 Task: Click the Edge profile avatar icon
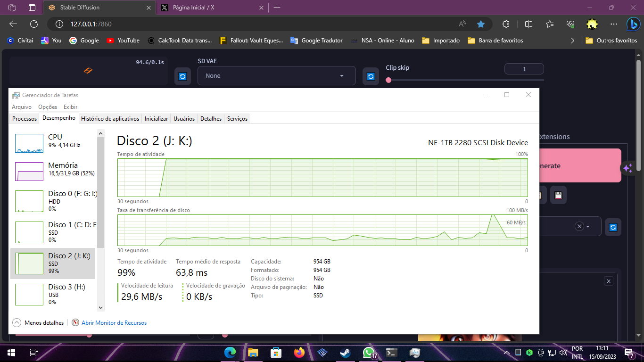click(592, 24)
